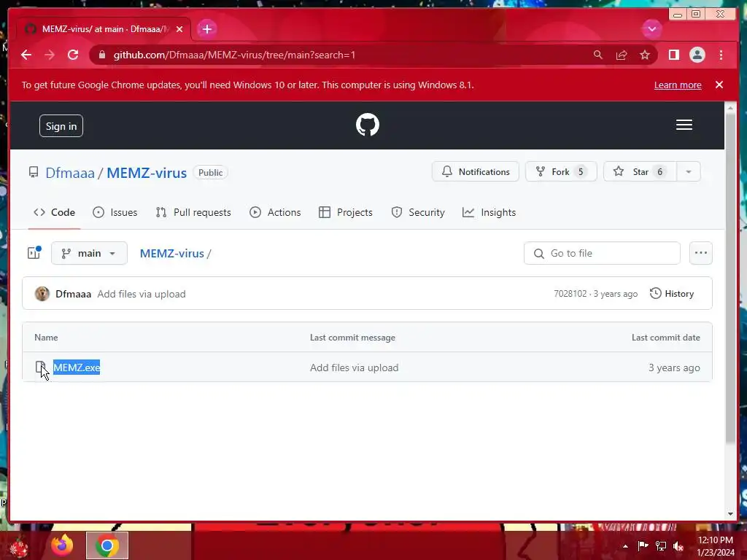747x560 pixels.
Task: Dismiss the Chrome update notification bar
Action: [719, 85]
